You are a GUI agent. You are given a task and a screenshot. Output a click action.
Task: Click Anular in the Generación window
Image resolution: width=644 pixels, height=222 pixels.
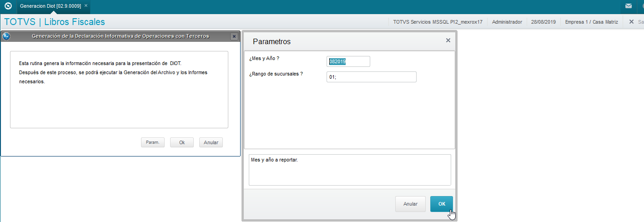pyautogui.click(x=211, y=142)
